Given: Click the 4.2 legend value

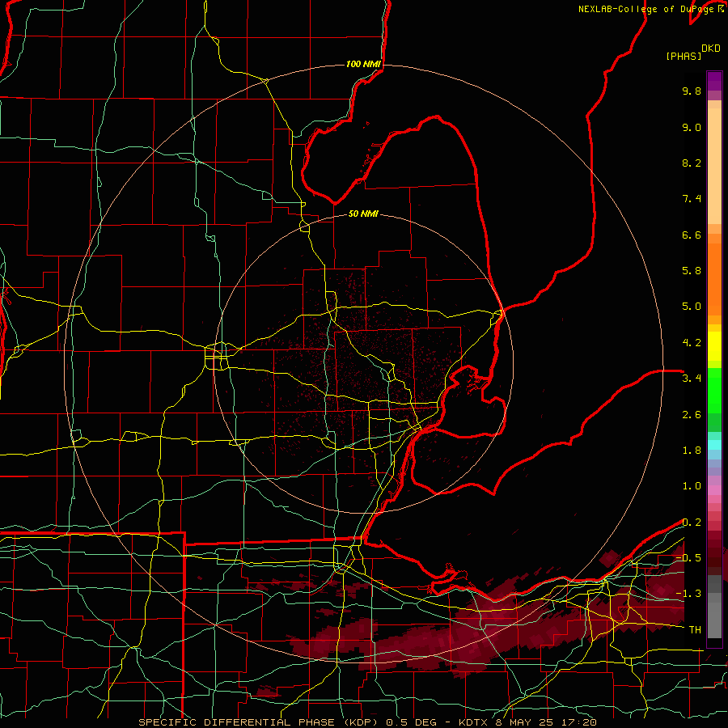Looking at the screenshot, I should (692, 343).
